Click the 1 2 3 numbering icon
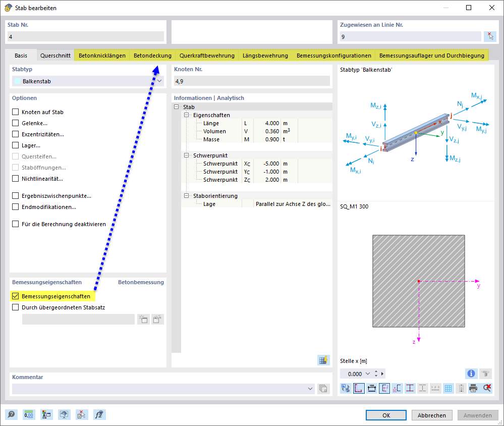This screenshot has width=504, height=426. point(435,388)
